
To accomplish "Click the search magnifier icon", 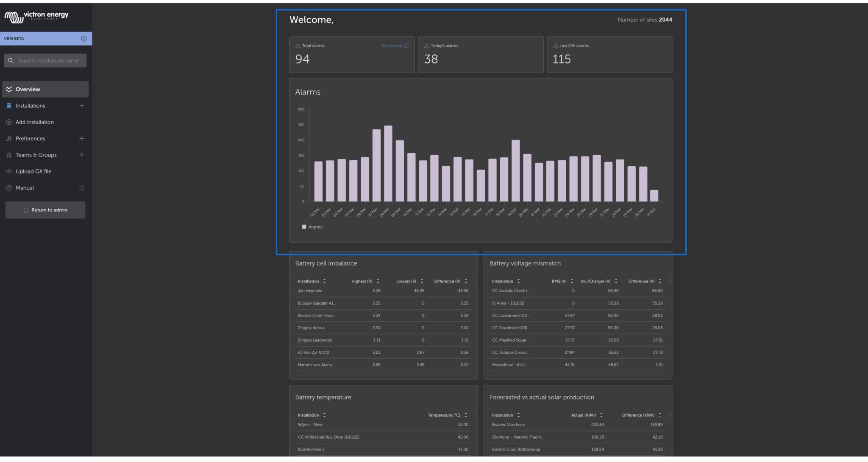I will [x=11, y=60].
